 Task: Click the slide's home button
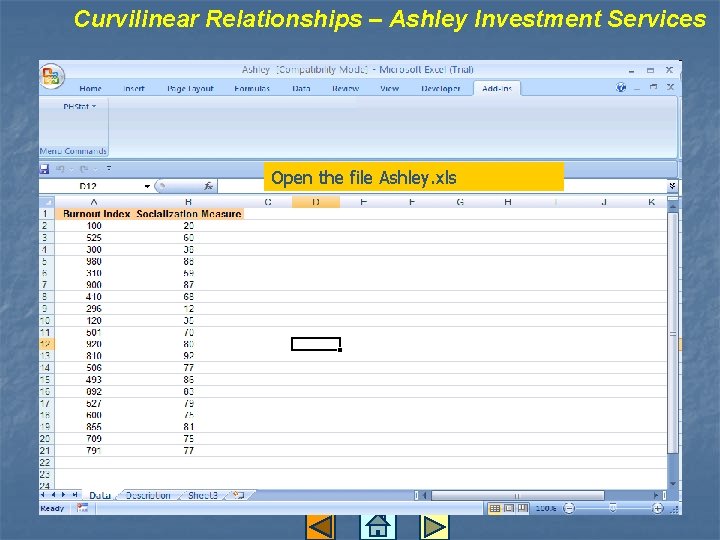377,527
